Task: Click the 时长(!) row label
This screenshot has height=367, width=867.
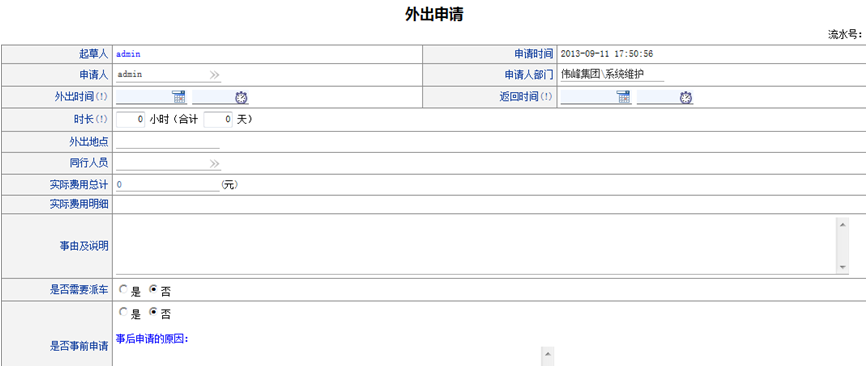Action: click(91, 119)
